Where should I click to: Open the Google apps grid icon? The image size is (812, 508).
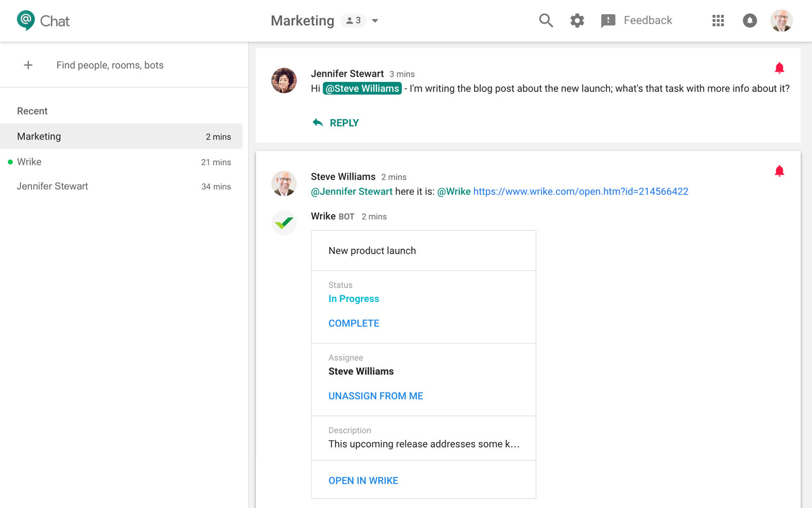point(718,20)
